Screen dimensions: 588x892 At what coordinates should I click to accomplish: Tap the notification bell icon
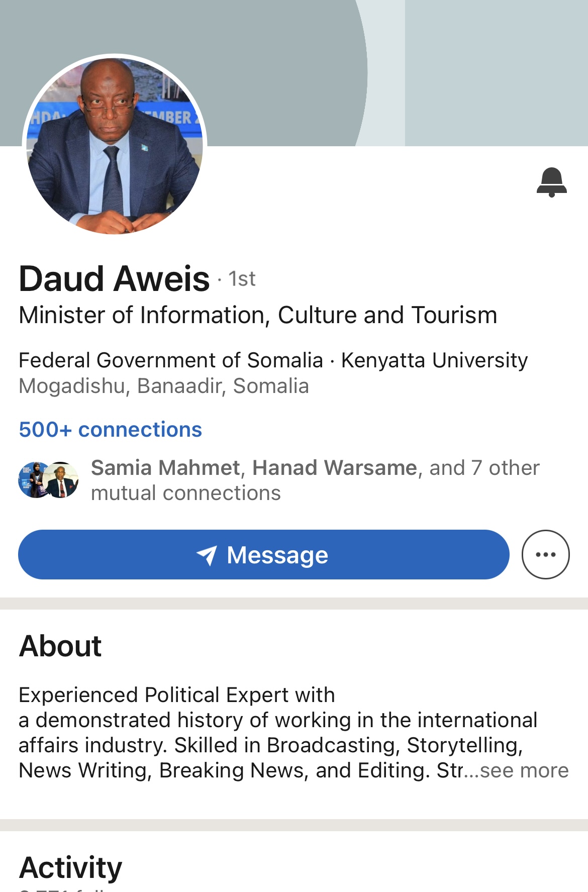pyautogui.click(x=551, y=182)
